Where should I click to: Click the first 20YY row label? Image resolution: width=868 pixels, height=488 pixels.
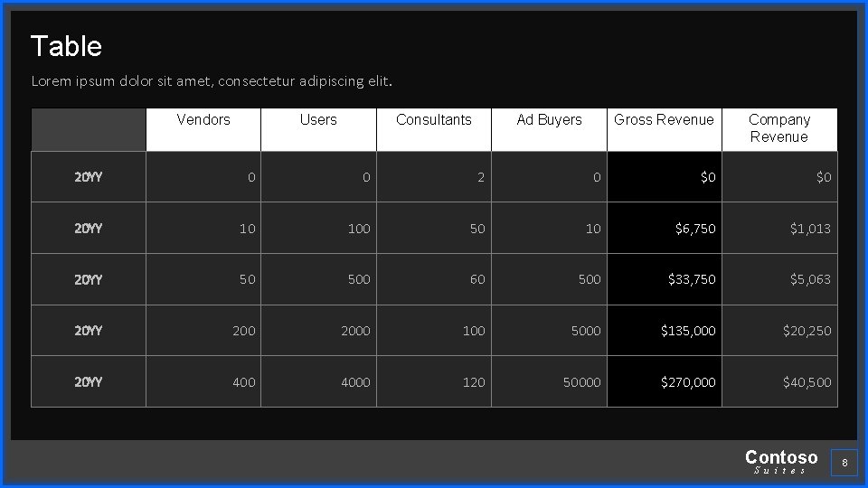(89, 177)
